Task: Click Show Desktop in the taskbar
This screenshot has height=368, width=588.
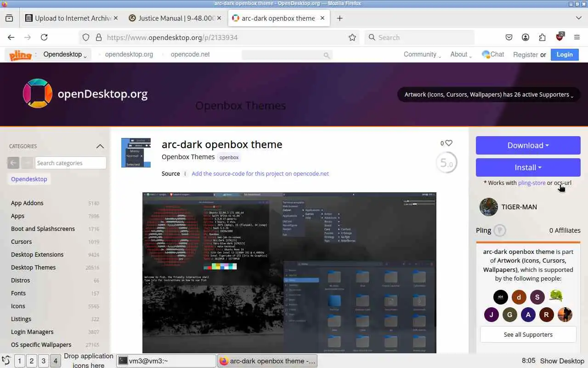Action: tap(562, 361)
